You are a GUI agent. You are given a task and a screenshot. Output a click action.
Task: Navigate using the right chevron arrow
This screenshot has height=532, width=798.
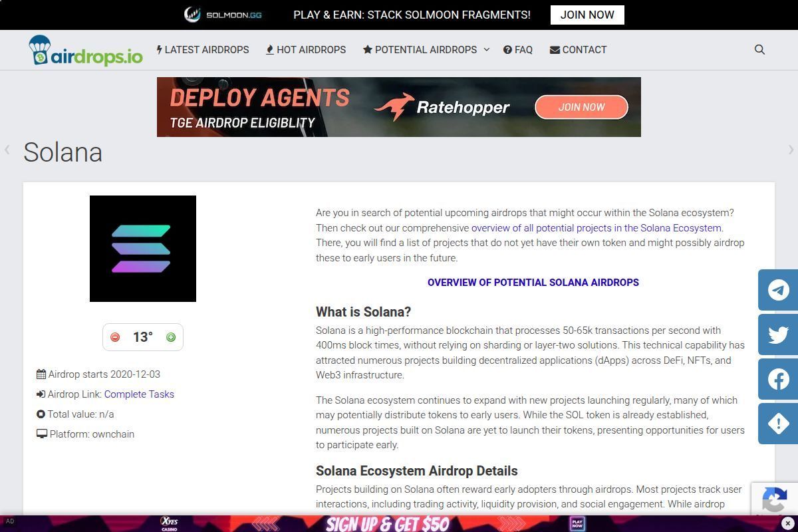[791, 150]
